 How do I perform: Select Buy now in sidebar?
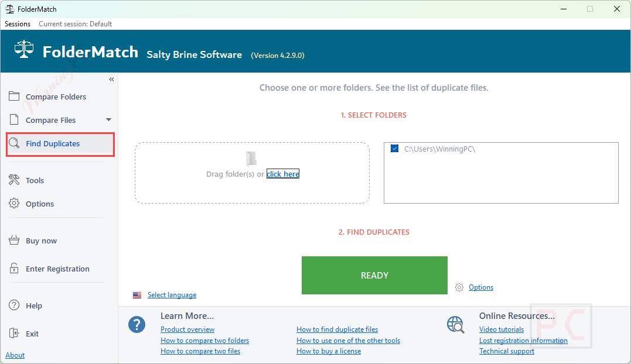pos(42,241)
